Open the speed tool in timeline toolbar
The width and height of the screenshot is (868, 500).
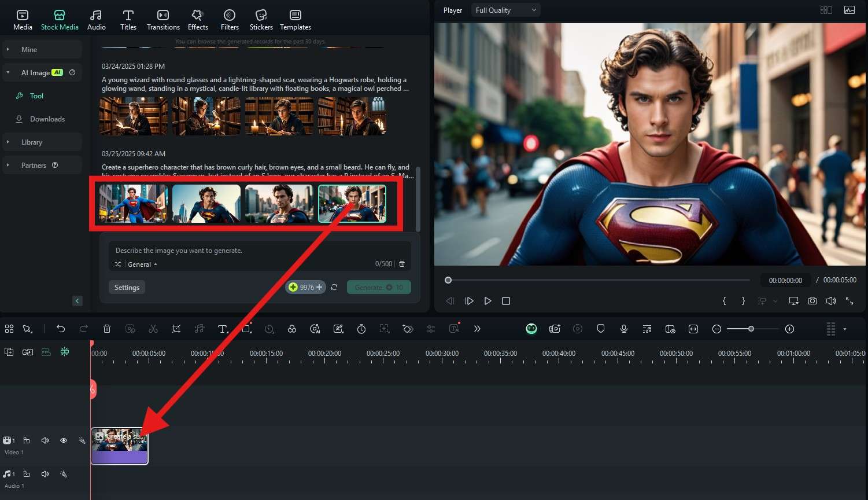(269, 329)
